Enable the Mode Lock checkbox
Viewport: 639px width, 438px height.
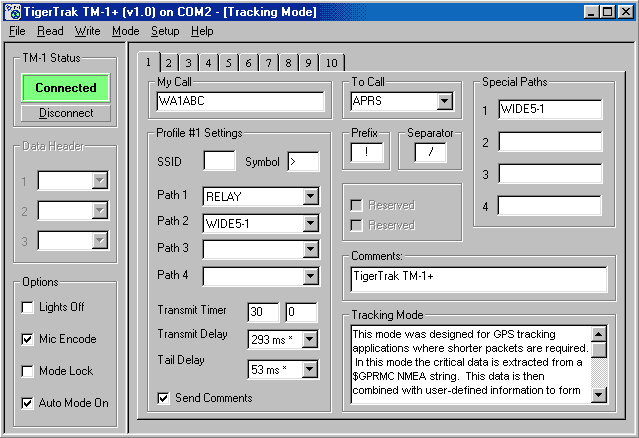[27, 371]
